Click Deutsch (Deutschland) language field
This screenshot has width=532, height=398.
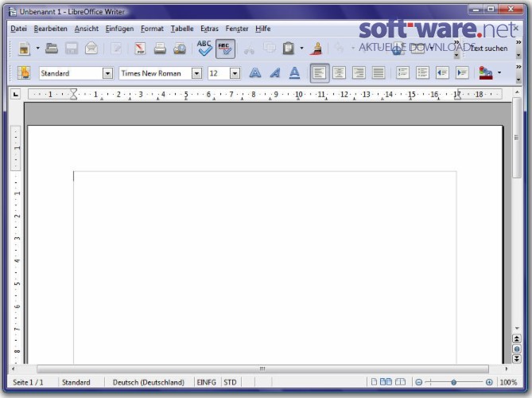pyautogui.click(x=149, y=382)
